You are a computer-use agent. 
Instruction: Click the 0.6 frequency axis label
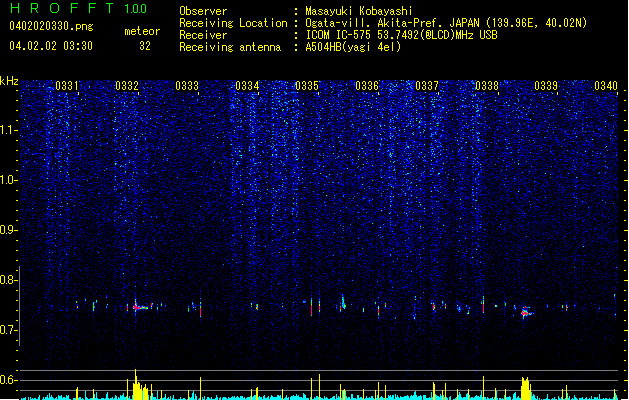[8, 380]
